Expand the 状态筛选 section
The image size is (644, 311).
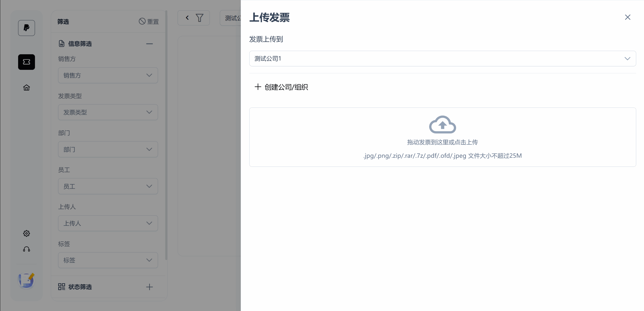coord(149,287)
